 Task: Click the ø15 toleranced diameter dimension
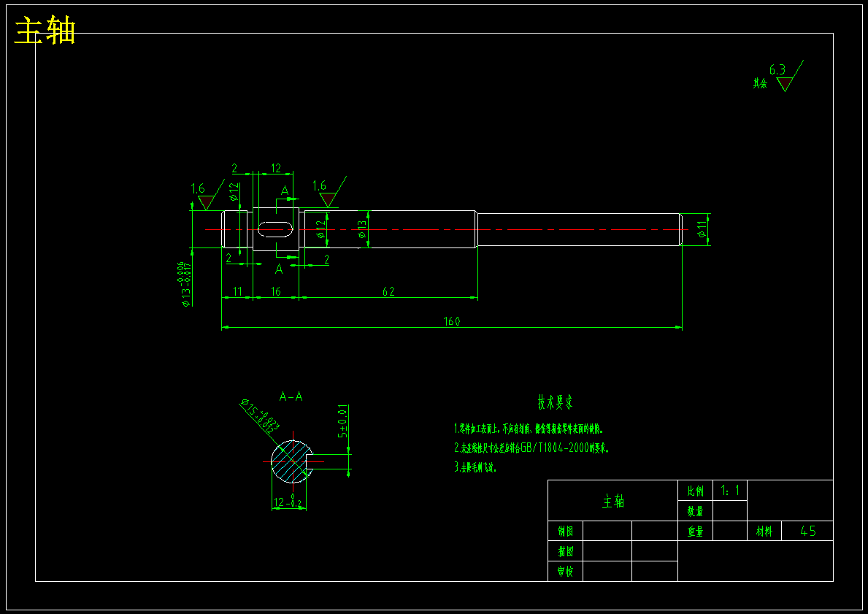point(260,415)
